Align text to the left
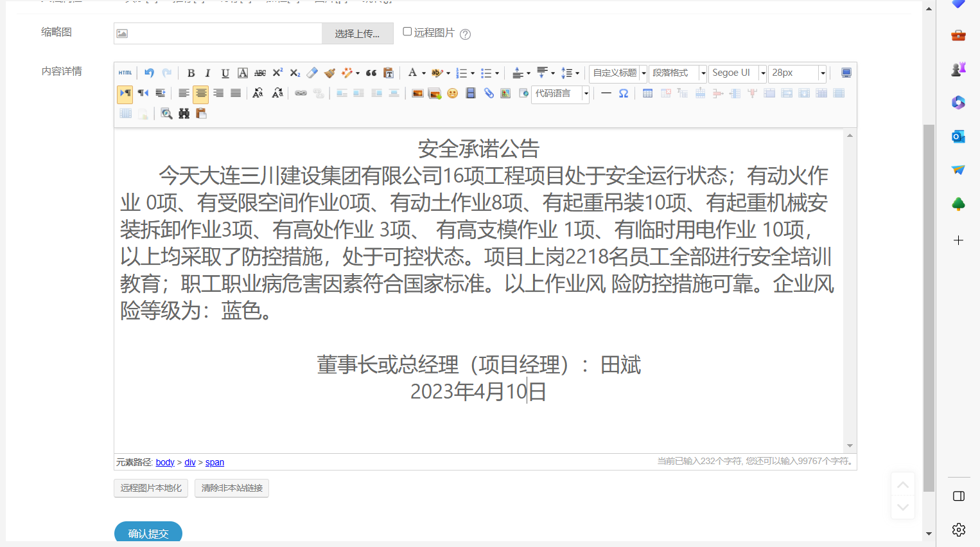Image resolution: width=980 pixels, height=547 pixels. click(x=184, y=93)
